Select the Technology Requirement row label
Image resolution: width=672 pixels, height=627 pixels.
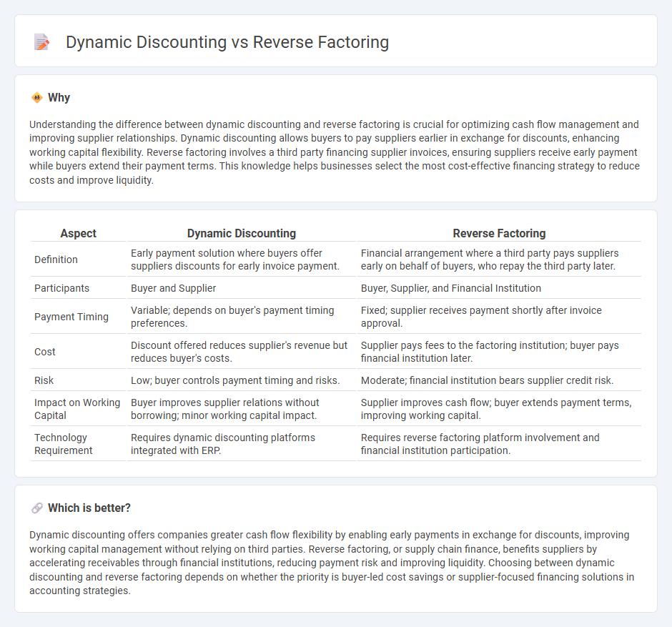[63, 444]
